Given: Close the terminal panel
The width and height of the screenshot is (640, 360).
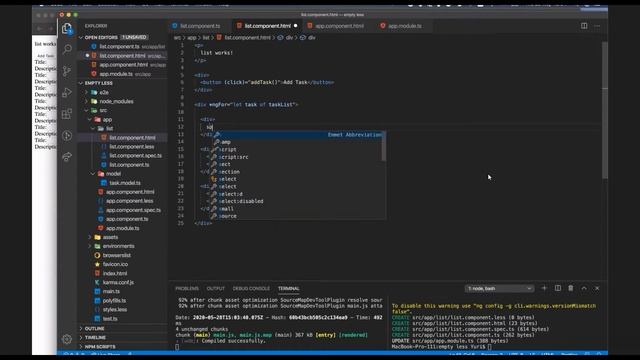Looking at the screenshot, I should pyautogui.click(x=597, y=288).
